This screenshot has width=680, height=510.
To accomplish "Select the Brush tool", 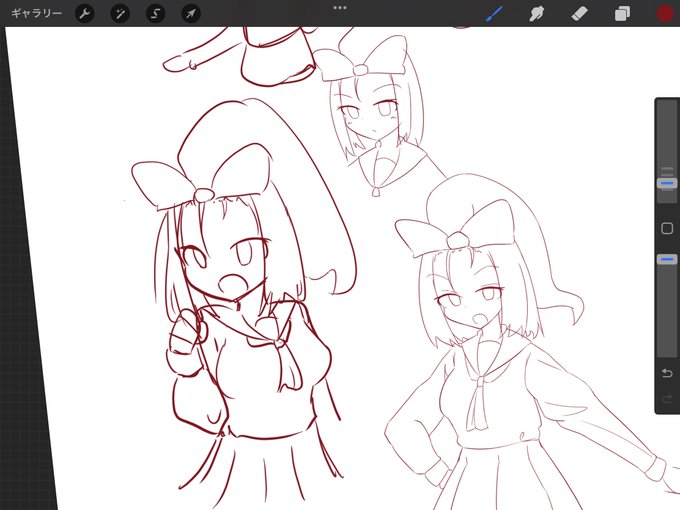I will [x=495, y=13].
